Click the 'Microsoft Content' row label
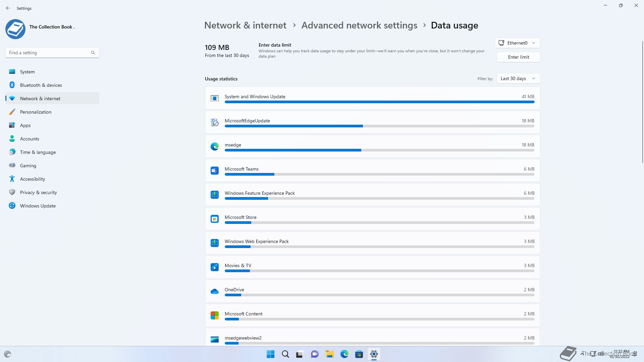The width and height of the screenshot is (644, 362). 243,314
